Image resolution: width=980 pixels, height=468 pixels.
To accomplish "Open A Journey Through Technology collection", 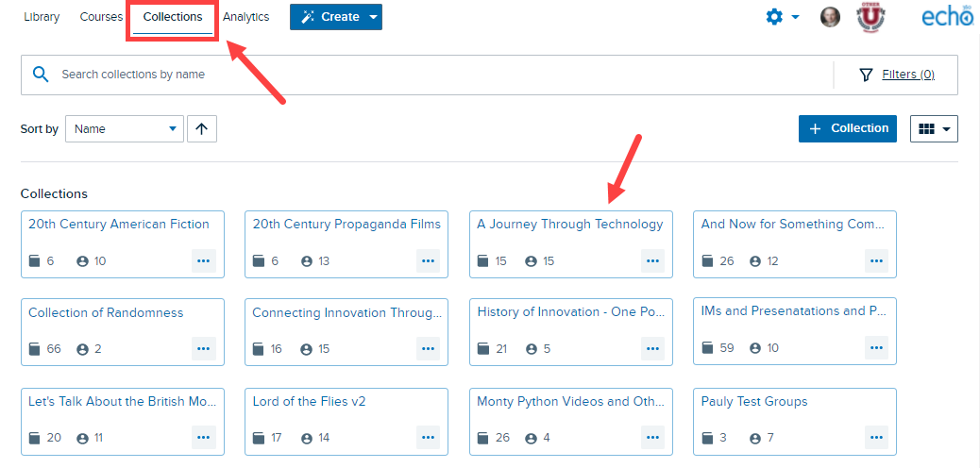I will pos(570,224).
